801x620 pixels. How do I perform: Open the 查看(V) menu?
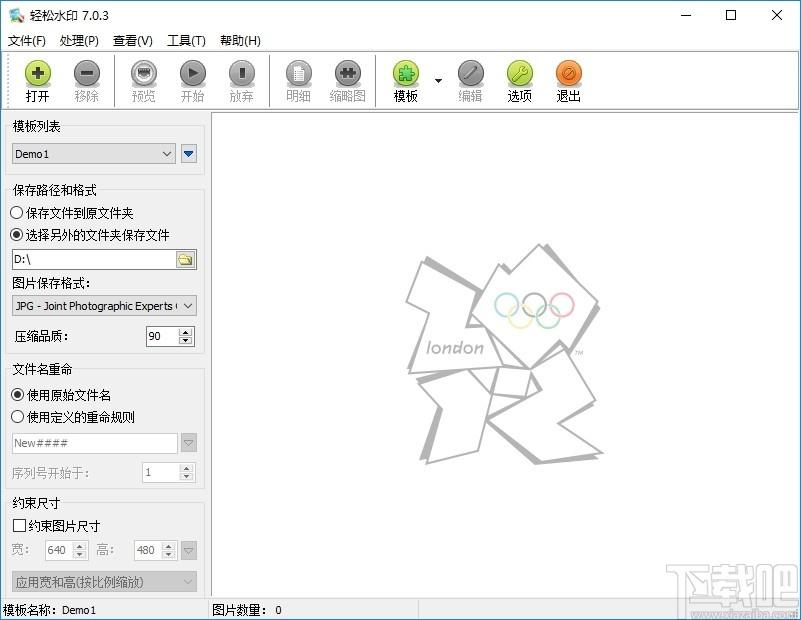(133, 40)
